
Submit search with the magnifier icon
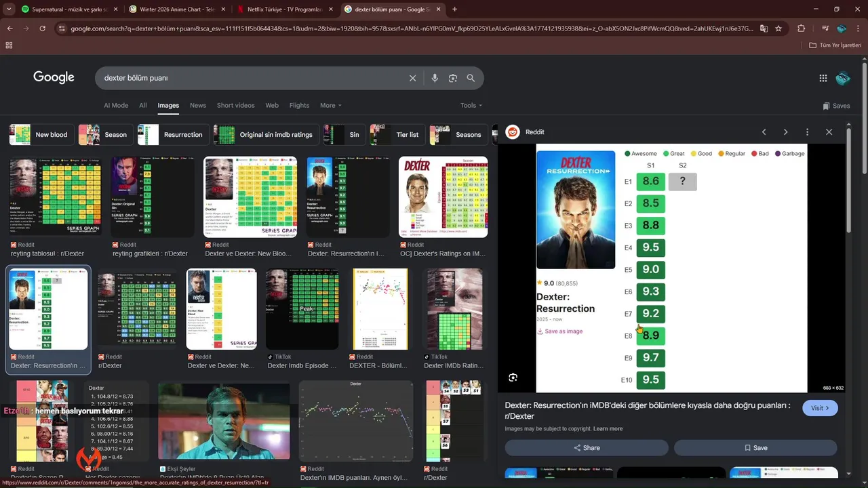tap(471, 78)
